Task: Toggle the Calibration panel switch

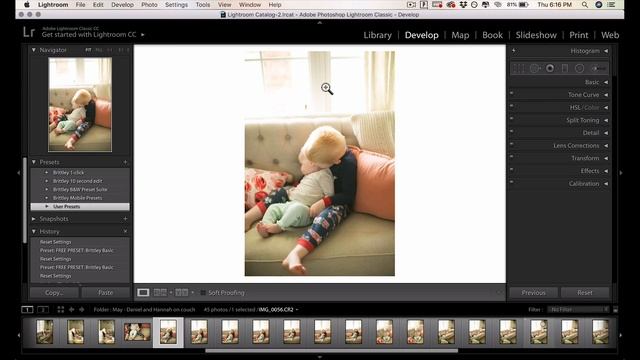Action: tap(512, 182)
